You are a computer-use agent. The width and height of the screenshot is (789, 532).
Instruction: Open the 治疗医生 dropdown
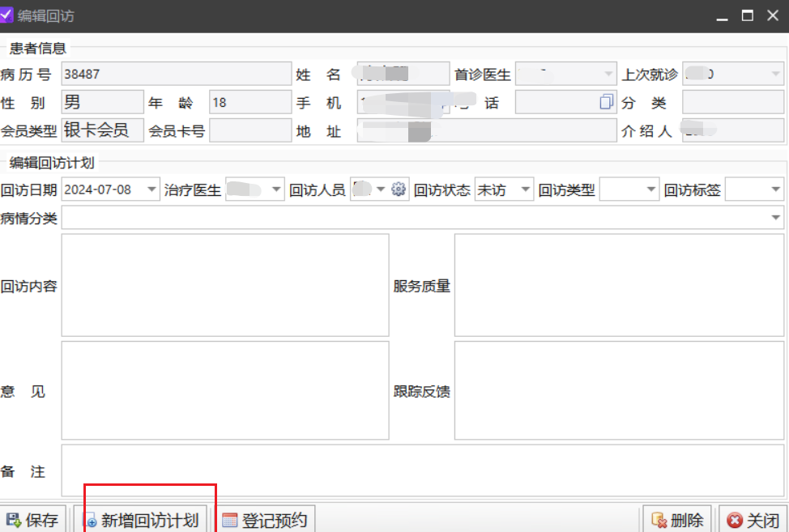275,189
